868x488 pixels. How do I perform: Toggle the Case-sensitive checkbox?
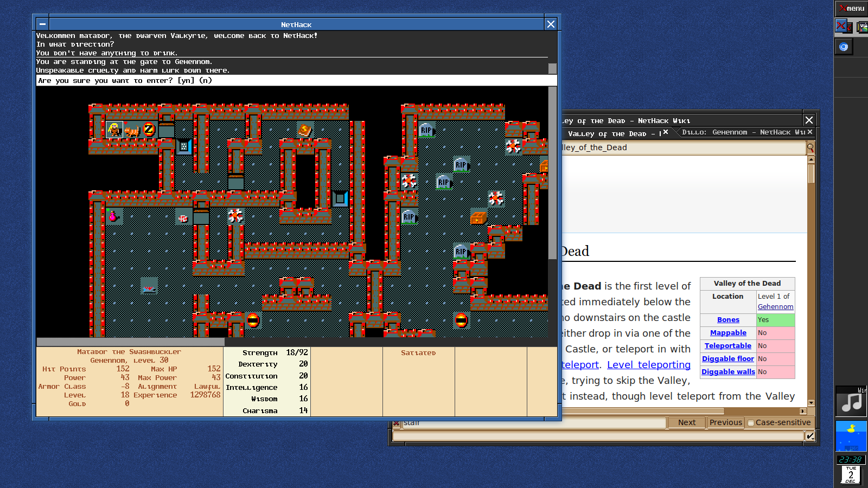tap(751, 423)
